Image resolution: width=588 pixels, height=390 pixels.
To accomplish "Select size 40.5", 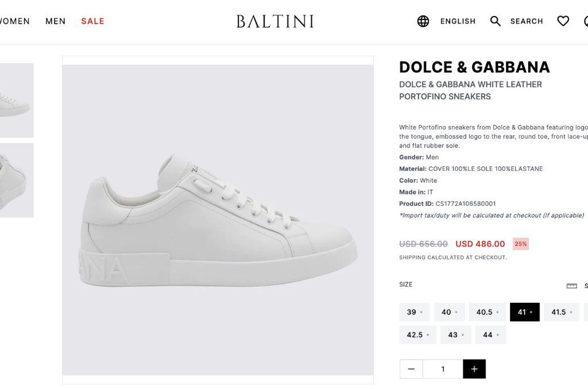I will (487, 312).
